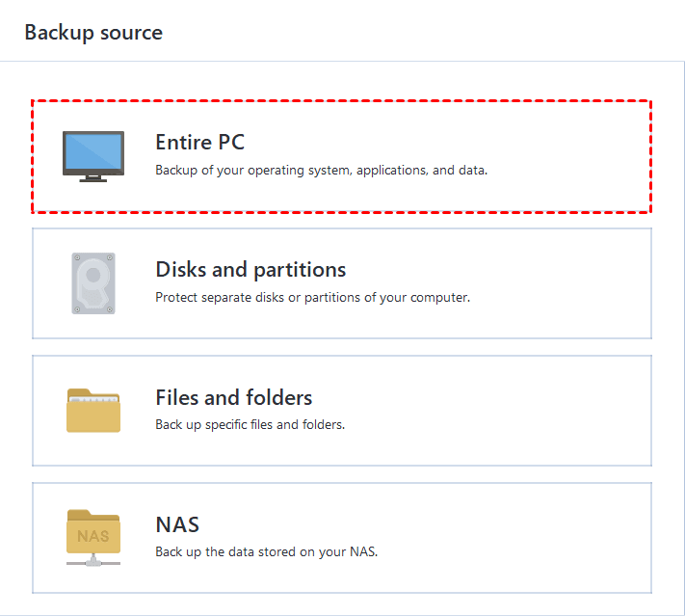685x616 pixels.
Task: Click the NAS network folder icon
Action: coord(92,538)
